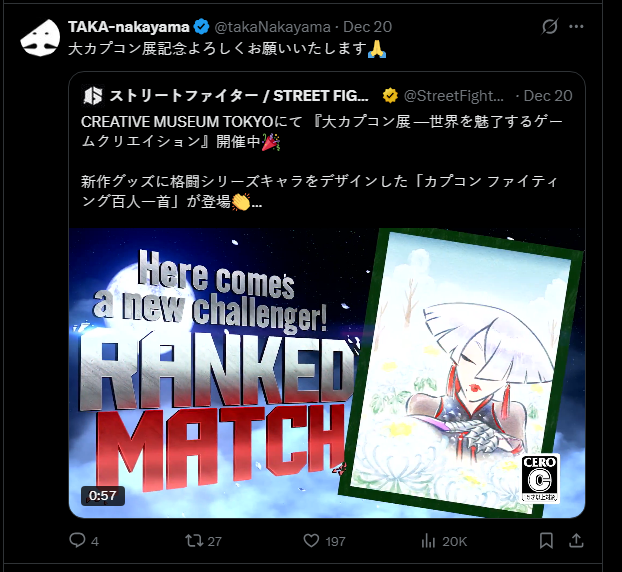Bookmark this post

(546, 540)
